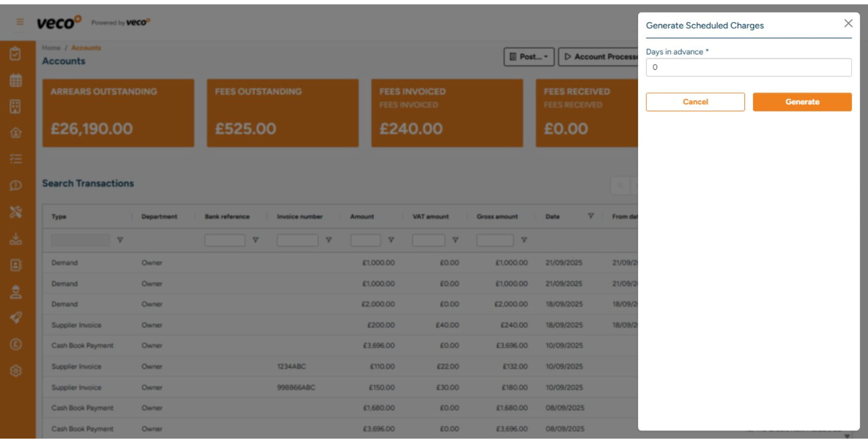Click the VAT amount filter funnel icon
The width and height of the screenshot is (868, 443).
tap(455, 240)
